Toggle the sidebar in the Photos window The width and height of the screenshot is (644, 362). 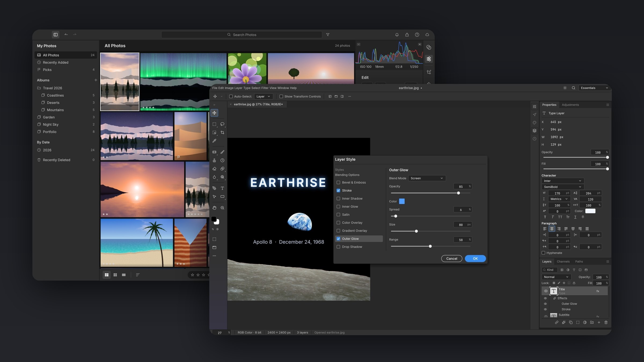pyautogui.click(x=56, y=35)
